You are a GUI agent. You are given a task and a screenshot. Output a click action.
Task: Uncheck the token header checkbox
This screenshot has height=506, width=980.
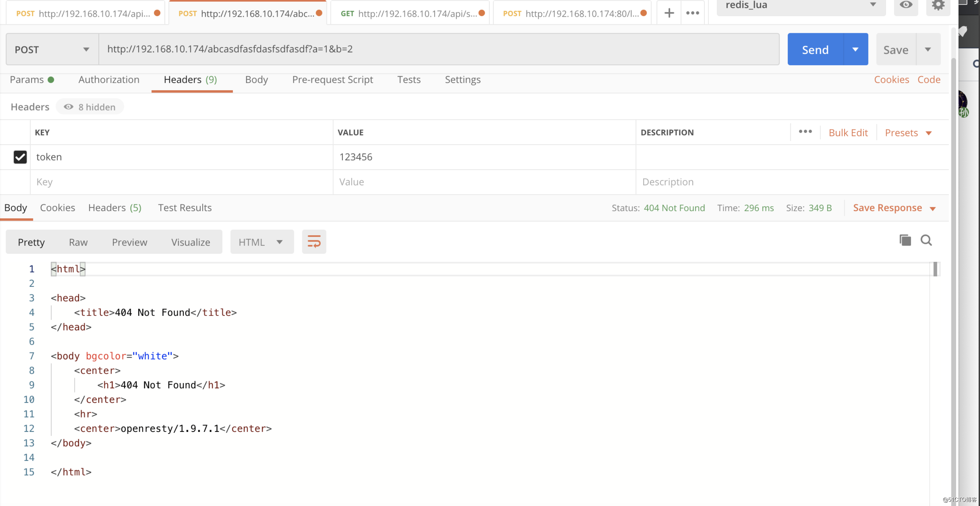click(20, 157)
